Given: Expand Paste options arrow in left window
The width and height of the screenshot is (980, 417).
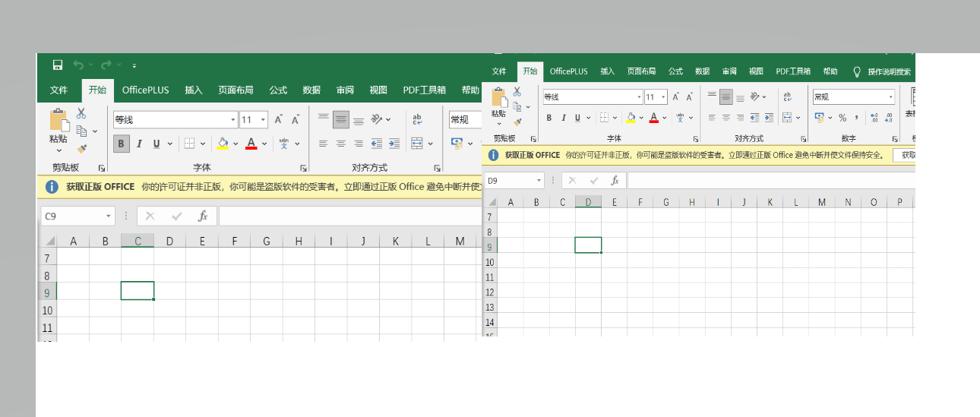Looking at the screenshot, I should [58, 150].
